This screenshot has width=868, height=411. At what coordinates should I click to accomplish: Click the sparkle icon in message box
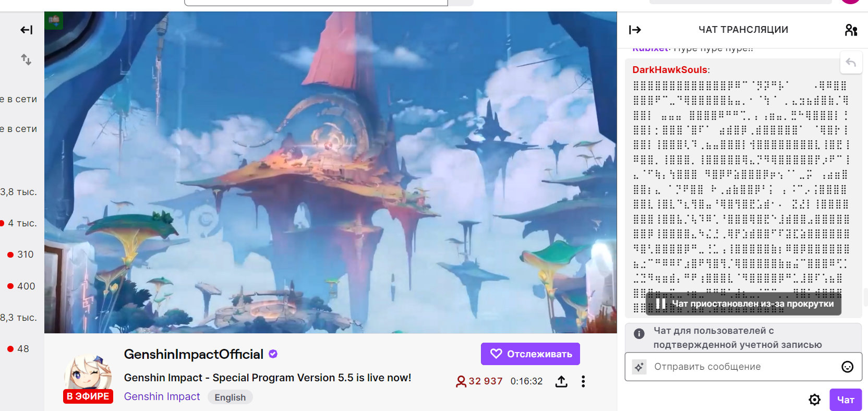pyautogui.click(x=639, y=367)
